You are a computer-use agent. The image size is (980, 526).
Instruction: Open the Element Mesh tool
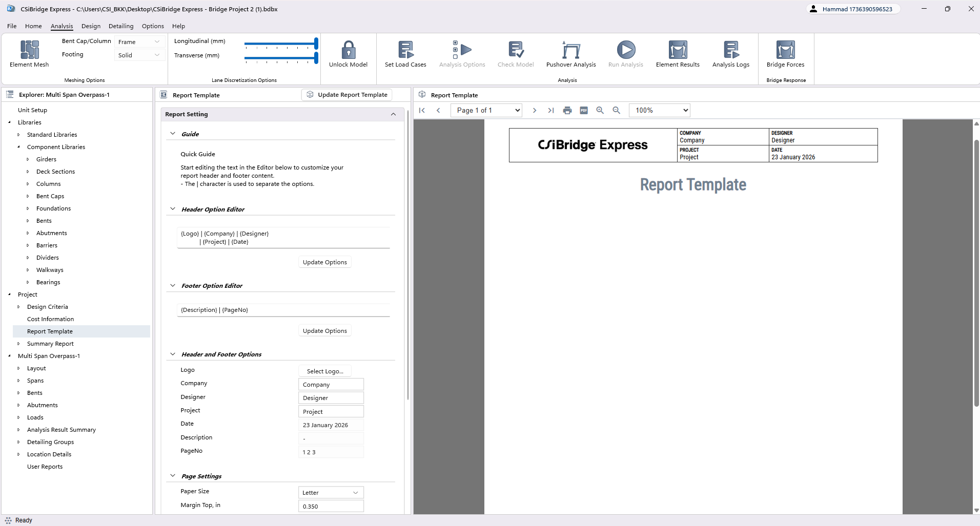(29, 54)
